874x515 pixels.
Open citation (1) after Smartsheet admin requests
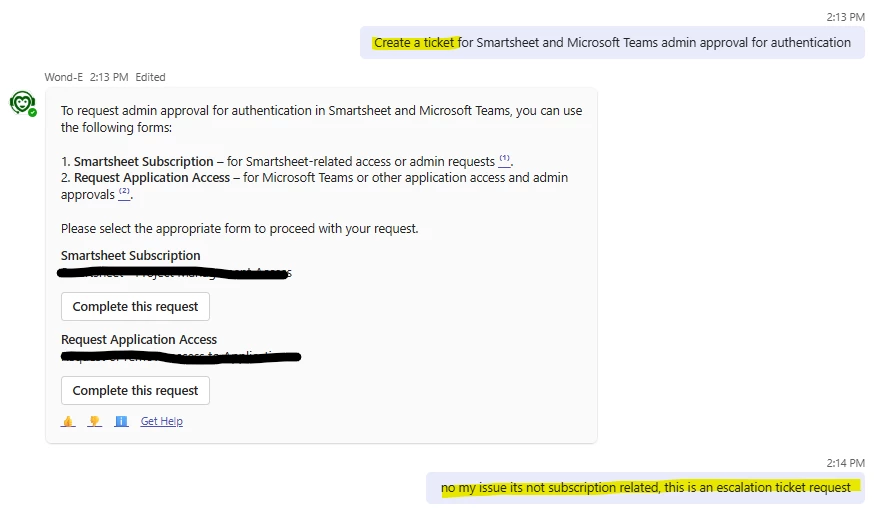504,160
